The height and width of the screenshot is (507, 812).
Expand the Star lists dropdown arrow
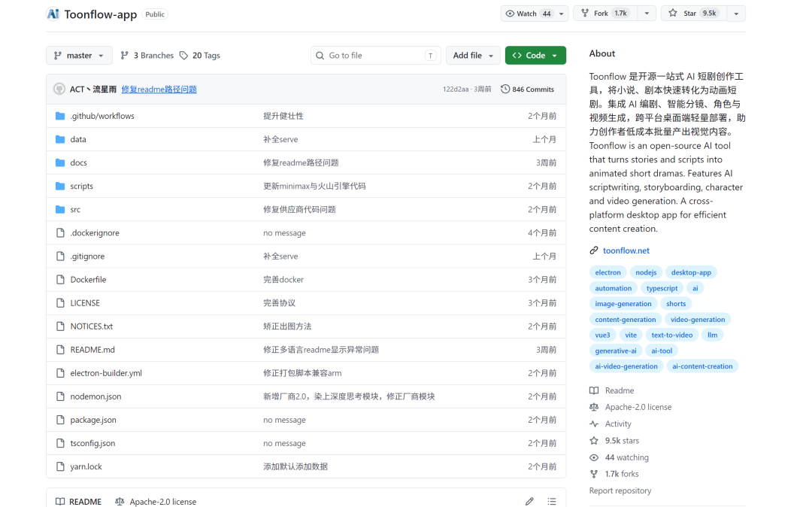tap(736, 14)
